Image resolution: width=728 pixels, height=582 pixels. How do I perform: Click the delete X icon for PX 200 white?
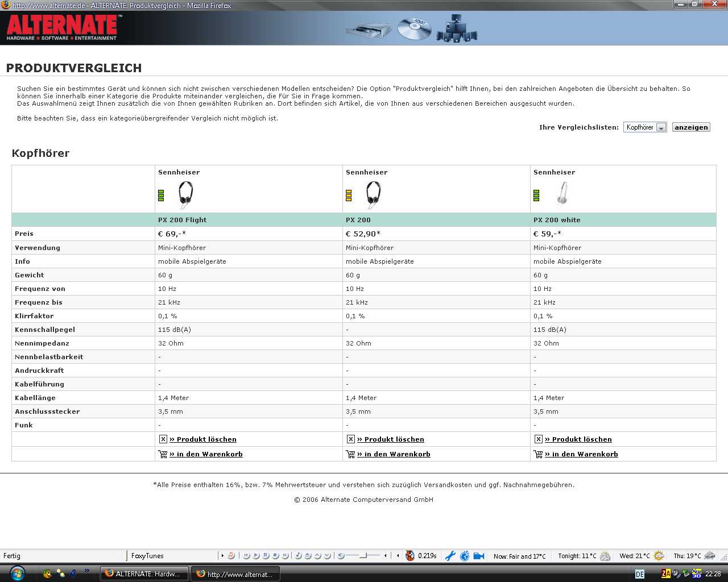538,439
